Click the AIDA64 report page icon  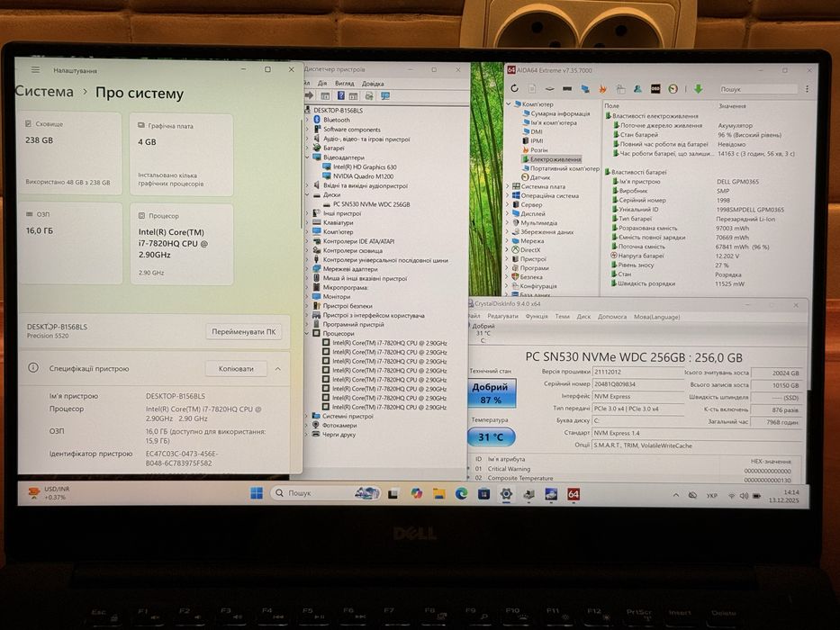point(532,88)
